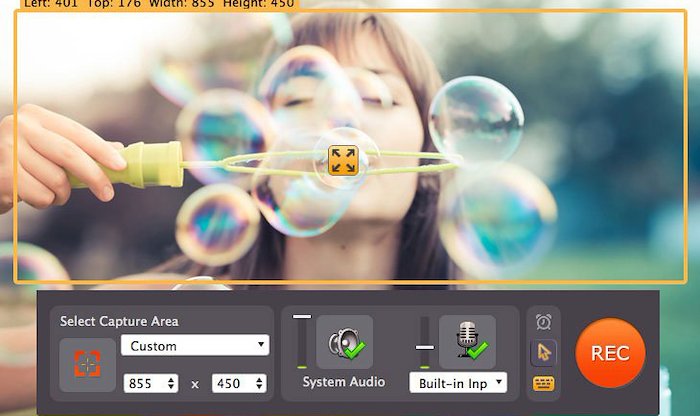
Task: Click the System Audio volume slider
Action: point(302,341)
